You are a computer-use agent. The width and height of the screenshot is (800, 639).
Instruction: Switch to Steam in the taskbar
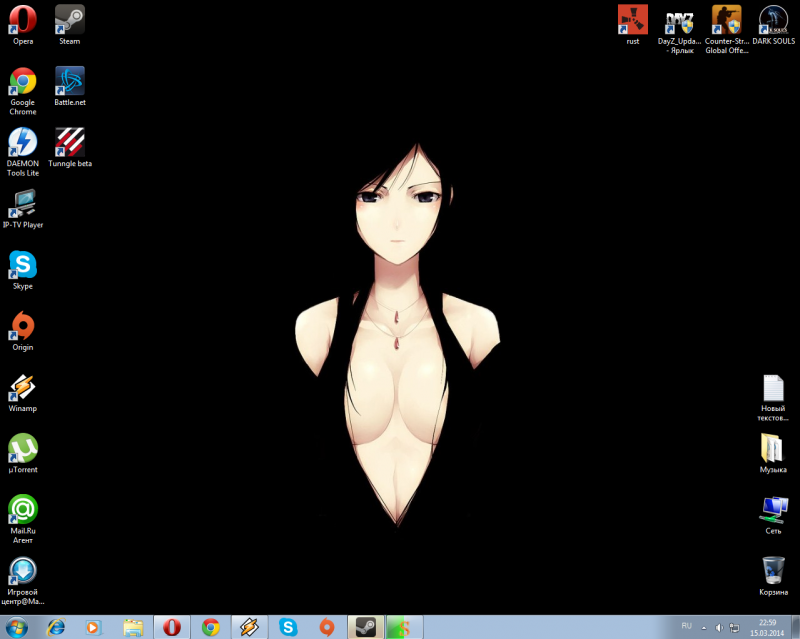[x=366, y=627]
